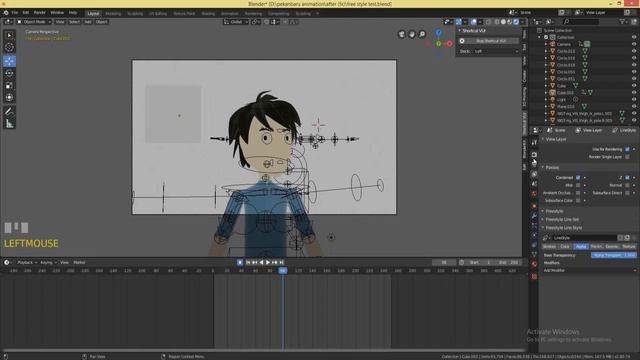Open the Window menu
The width and height of the screenshot is (640, 360).
click(x=57, y=13)
